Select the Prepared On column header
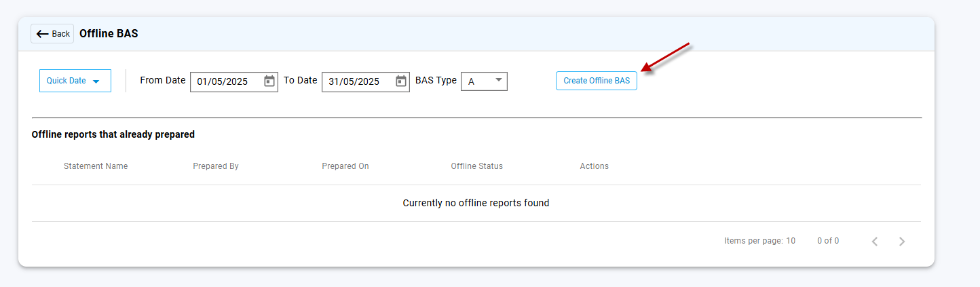This screenshot has height=287, width=980. point(345,166)
